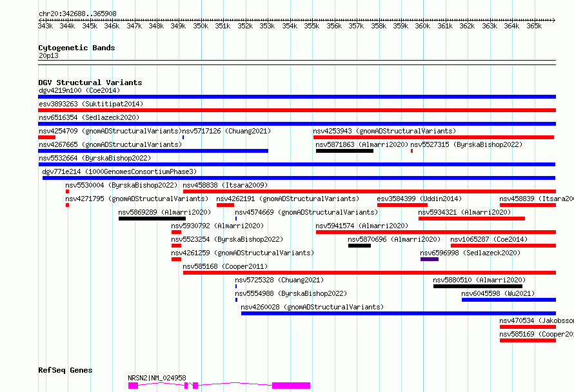Image resolution: width=574 pixels, height=392 pixels.
Task: Click the nsv4254709 gnomAD variant label
Action: click(110, 131)
